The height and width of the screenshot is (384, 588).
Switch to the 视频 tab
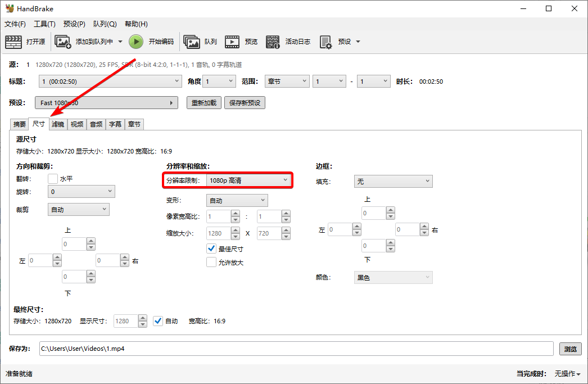pyautogui.click(x=76, y=124)
